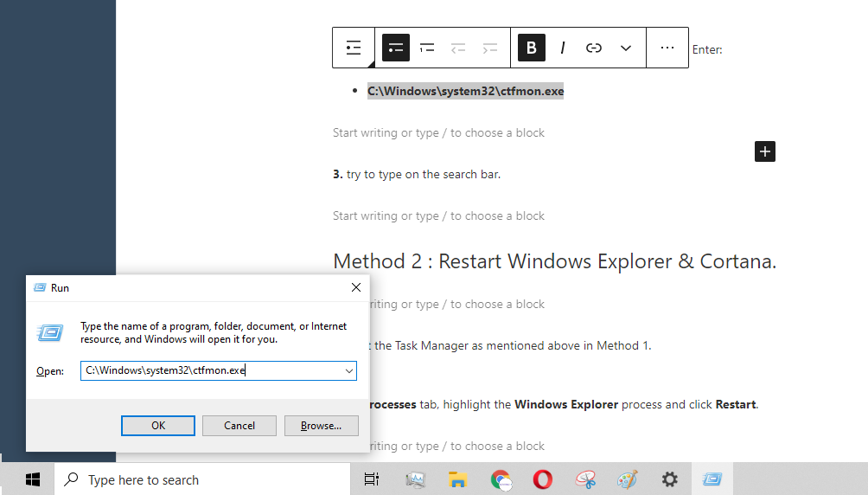Open Opera browser from the taskbar
The image size is (868, 495).
(543, 479)
